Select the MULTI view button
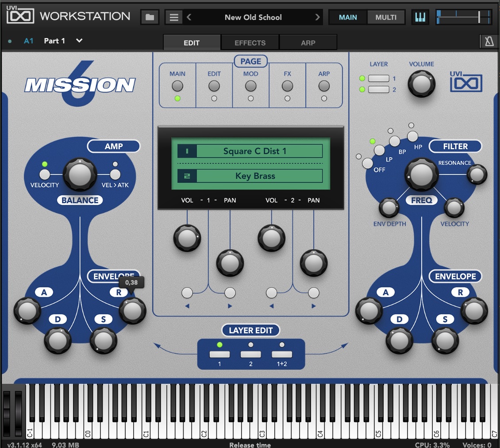 coord(386,17)
